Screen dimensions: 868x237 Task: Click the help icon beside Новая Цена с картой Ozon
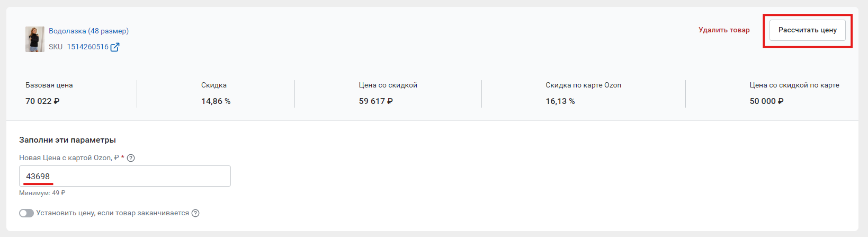click(131, 158)
